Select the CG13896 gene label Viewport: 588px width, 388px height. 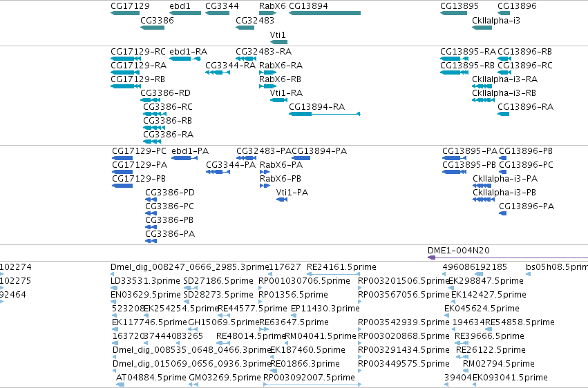(517, 6)
